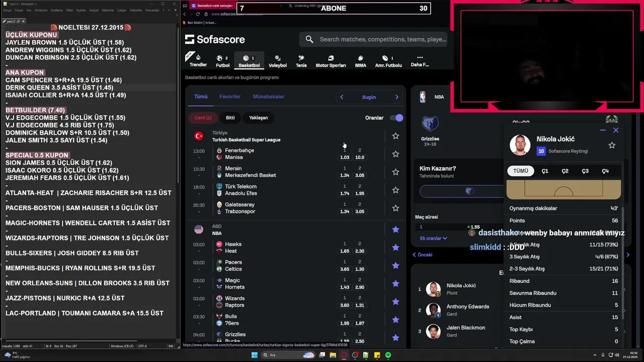Favorite Nikola Jokić with star icon
Screen dimensions: 644x362
tap(612, 145)
